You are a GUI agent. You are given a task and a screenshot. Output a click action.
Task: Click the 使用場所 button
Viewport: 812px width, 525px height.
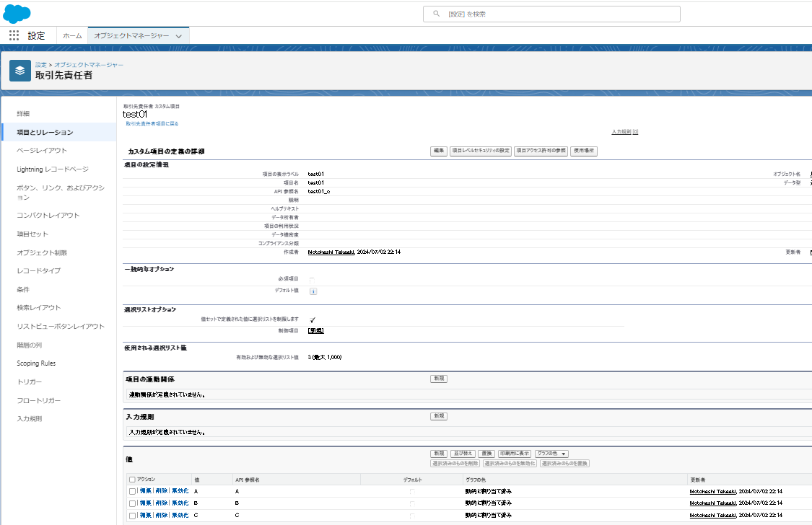click(584, 151)
